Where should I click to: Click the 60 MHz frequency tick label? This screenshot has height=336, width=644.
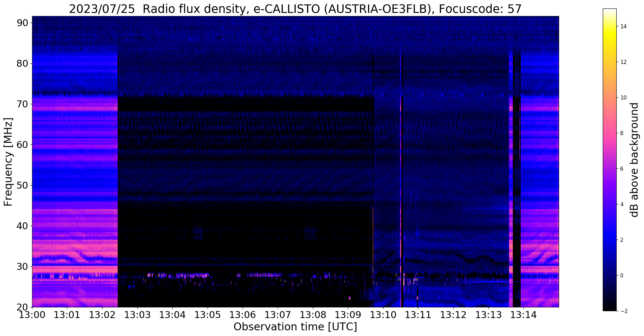point(23,145)
